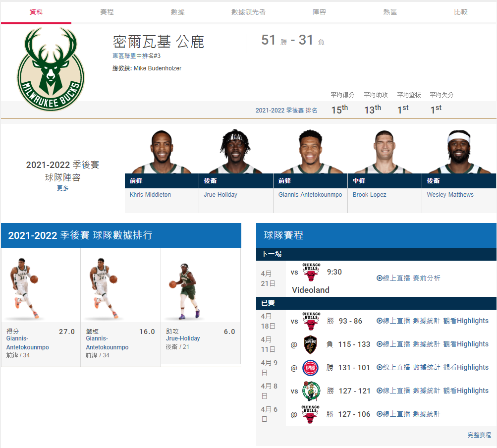497x448 pixels.
Task: Click Chicago Bulls logo in 4月18日 game
Action: (311, 321)
